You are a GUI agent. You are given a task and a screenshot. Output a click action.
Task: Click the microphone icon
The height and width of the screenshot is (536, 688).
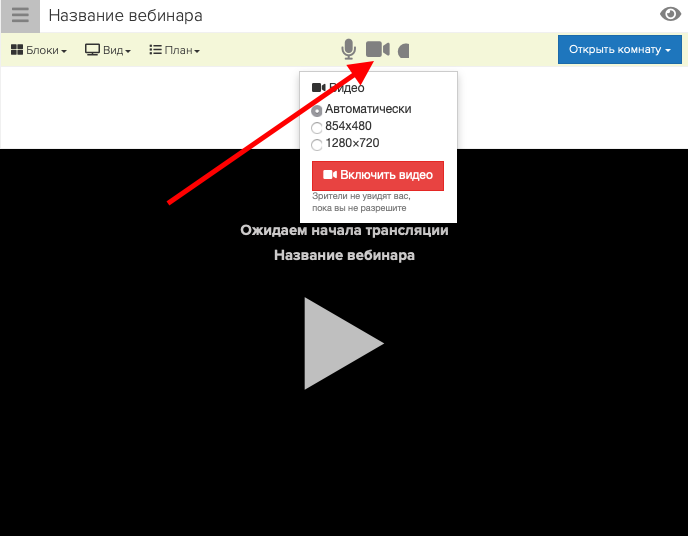[348, 49]
